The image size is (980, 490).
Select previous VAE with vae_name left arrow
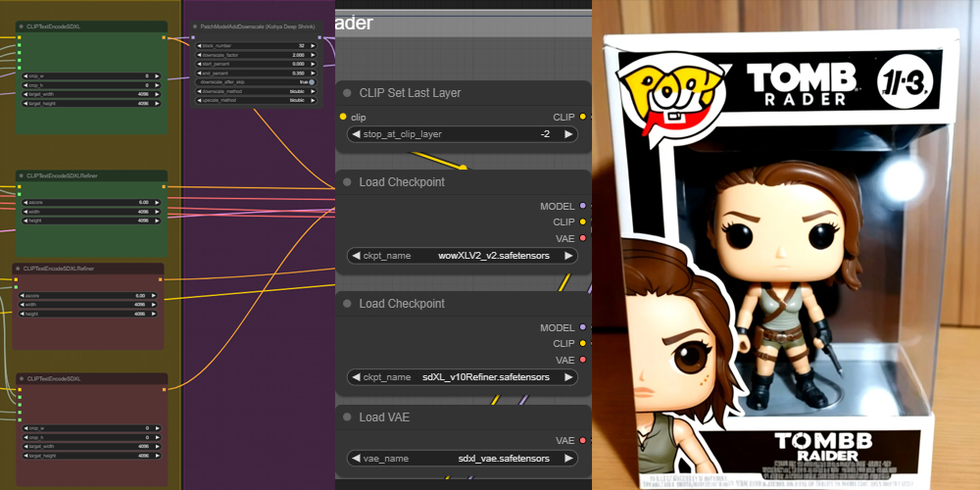(356, 458)
